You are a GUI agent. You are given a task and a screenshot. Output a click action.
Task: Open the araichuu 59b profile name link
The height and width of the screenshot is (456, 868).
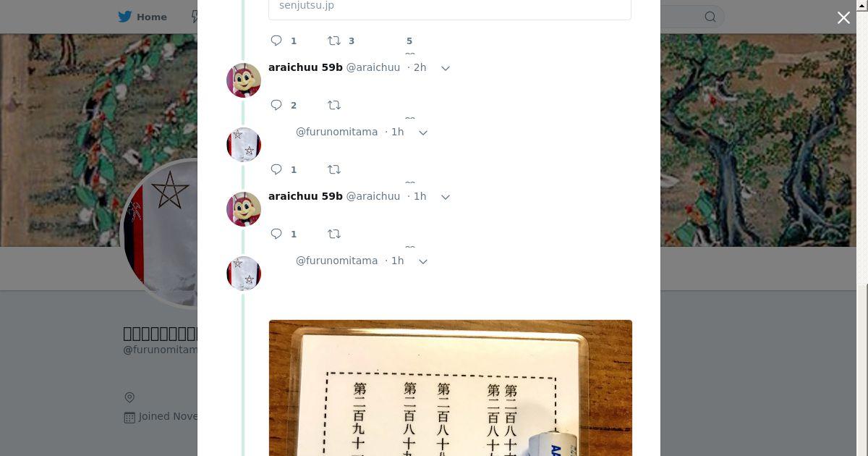click(x=305, y=67)
